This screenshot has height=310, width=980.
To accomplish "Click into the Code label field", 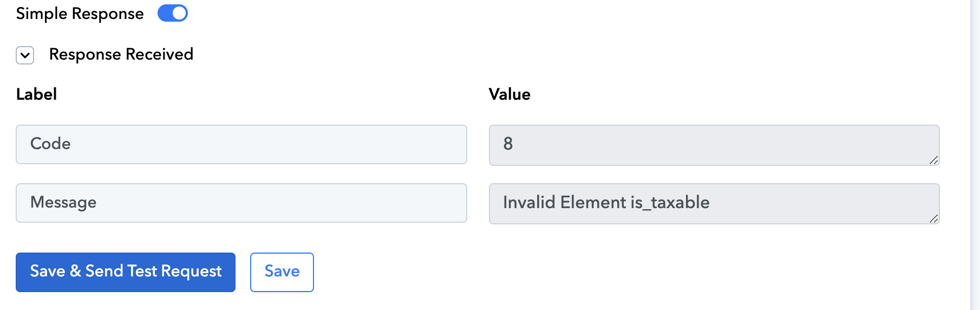I will point(241,144).
